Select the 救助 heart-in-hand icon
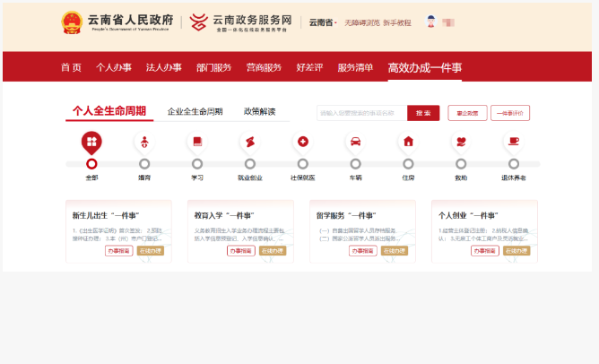The image size is (599, 364). [x=461, y=142]
